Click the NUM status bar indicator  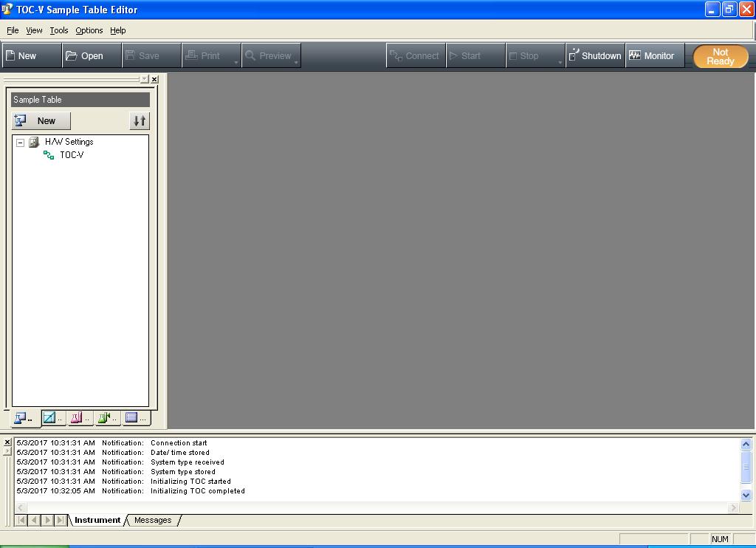point(720,539)
